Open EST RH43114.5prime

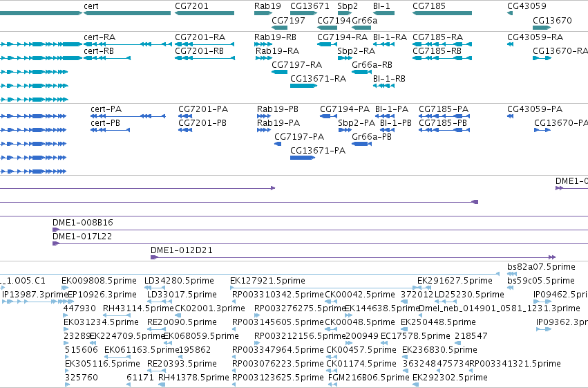138,308
